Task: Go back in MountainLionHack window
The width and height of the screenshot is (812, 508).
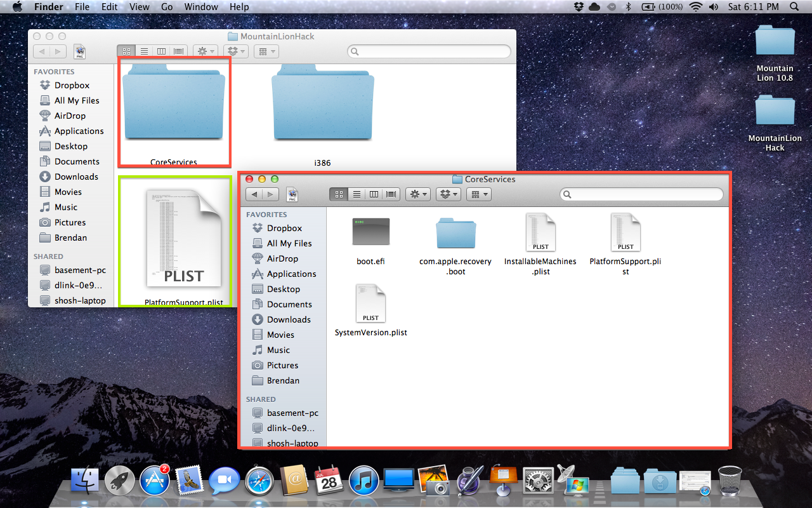Action: point(42,51)
